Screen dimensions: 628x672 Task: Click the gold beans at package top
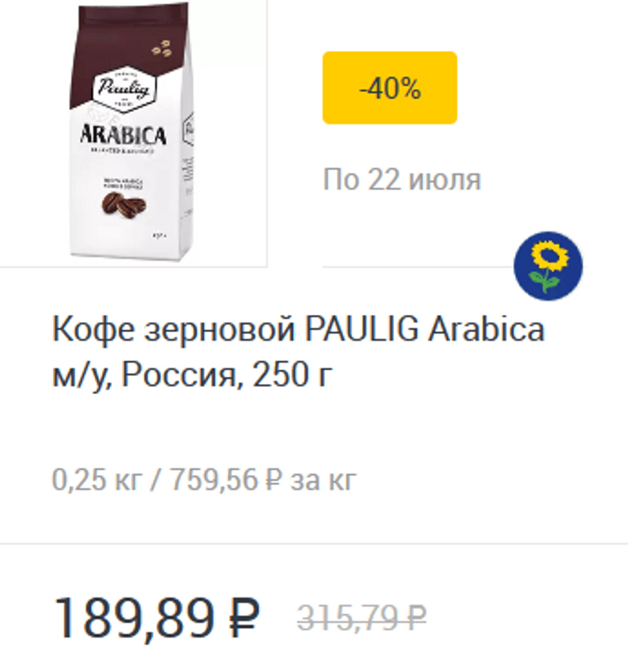tap(162, 49)
